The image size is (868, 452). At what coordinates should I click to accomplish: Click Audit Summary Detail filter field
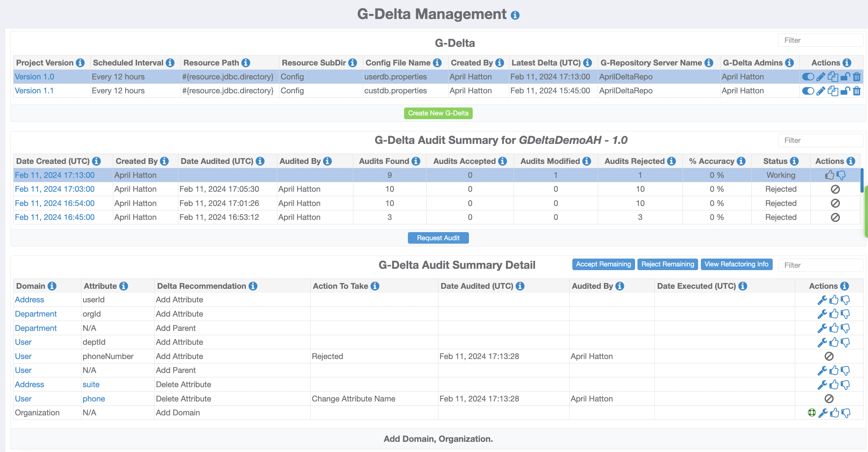tap(821, 265)
